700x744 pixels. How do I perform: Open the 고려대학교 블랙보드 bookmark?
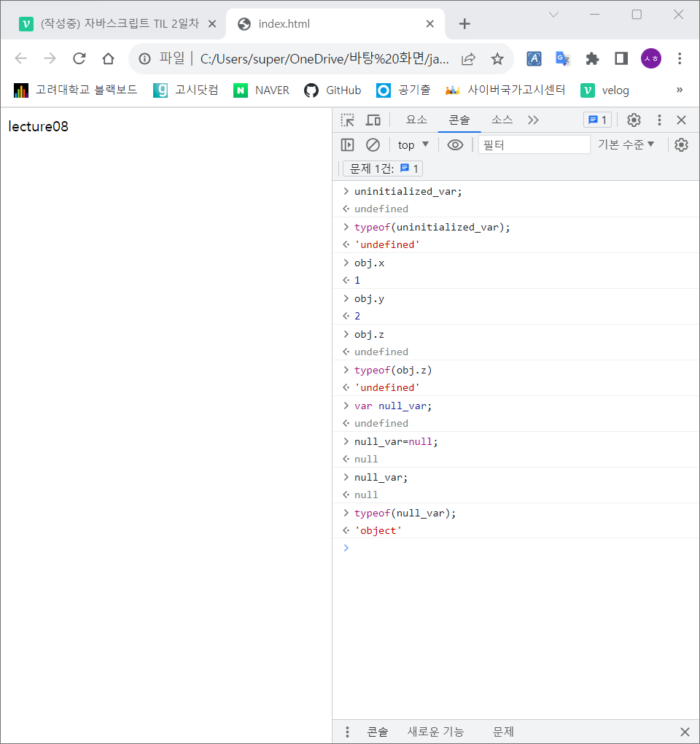pos(75,90)
